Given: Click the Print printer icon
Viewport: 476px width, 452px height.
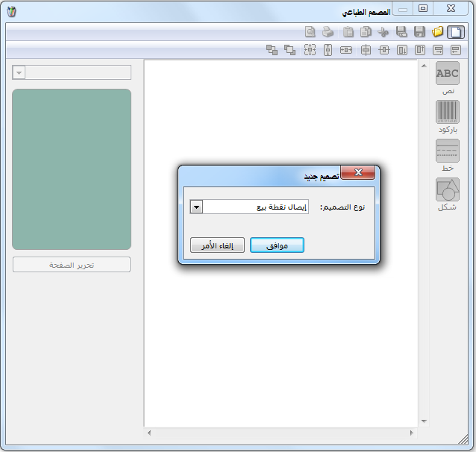Looking at the screenshot, I should click(x=328, y=32).
